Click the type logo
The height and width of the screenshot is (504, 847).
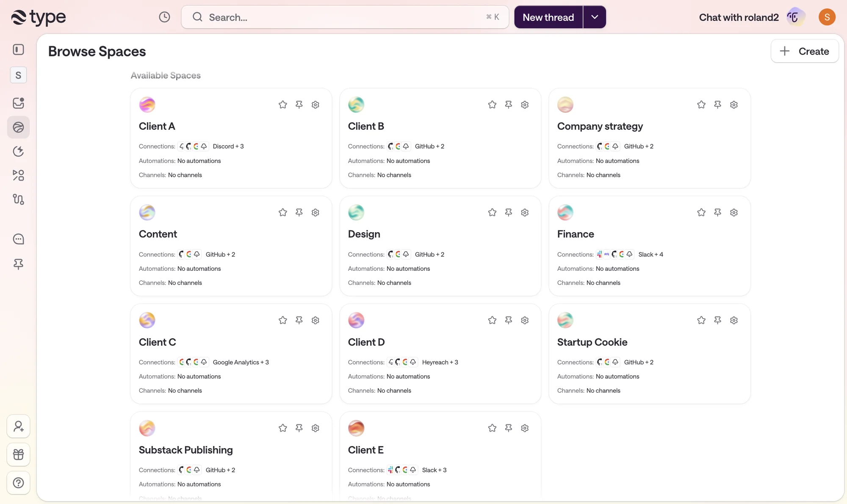[38, 17]
